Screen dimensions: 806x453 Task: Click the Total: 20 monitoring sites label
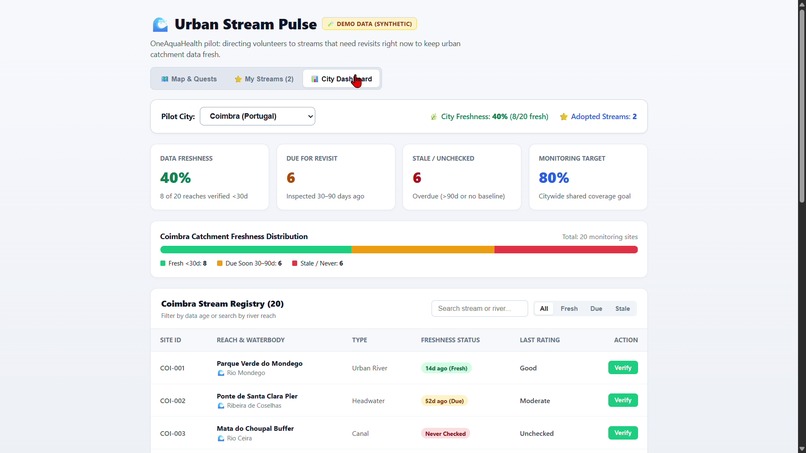click(600, 237)
